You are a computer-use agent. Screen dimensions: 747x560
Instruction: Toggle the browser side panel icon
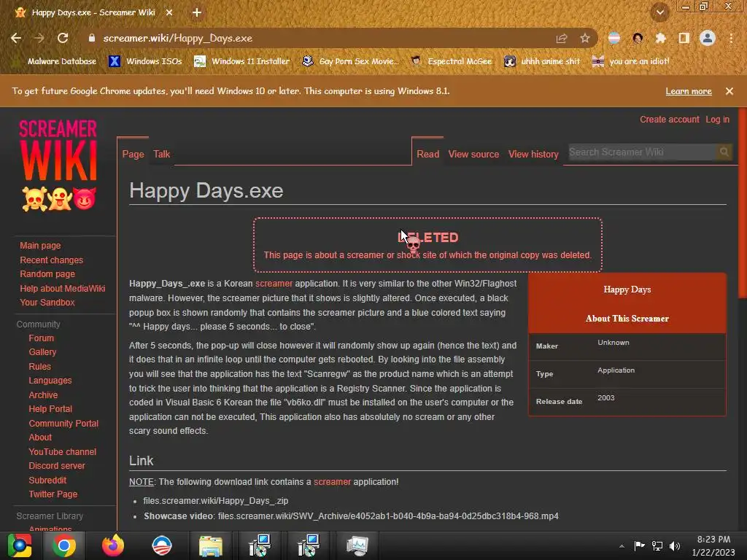684,38
